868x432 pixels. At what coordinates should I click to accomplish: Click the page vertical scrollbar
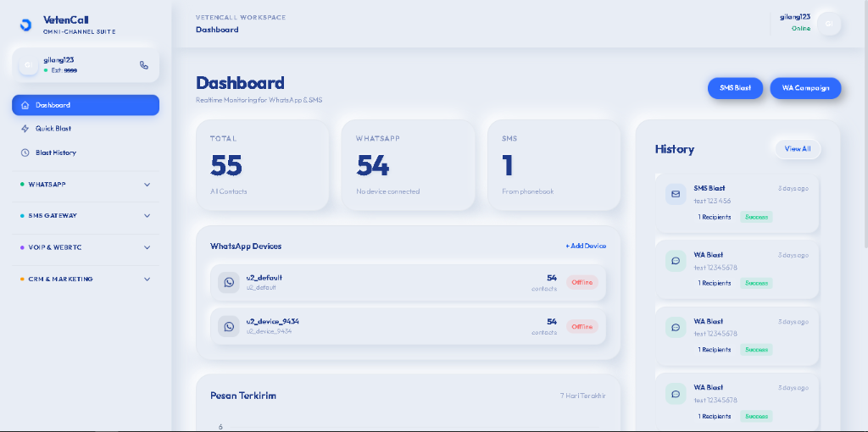coord(865,125)
